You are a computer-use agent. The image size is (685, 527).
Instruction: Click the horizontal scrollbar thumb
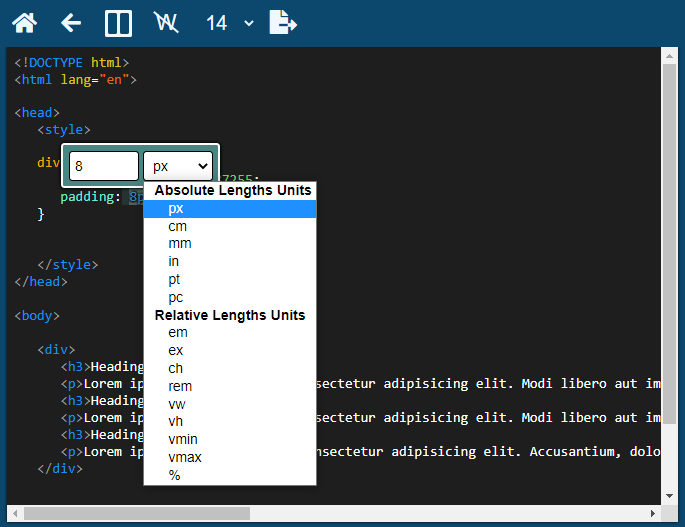[137, 513]
